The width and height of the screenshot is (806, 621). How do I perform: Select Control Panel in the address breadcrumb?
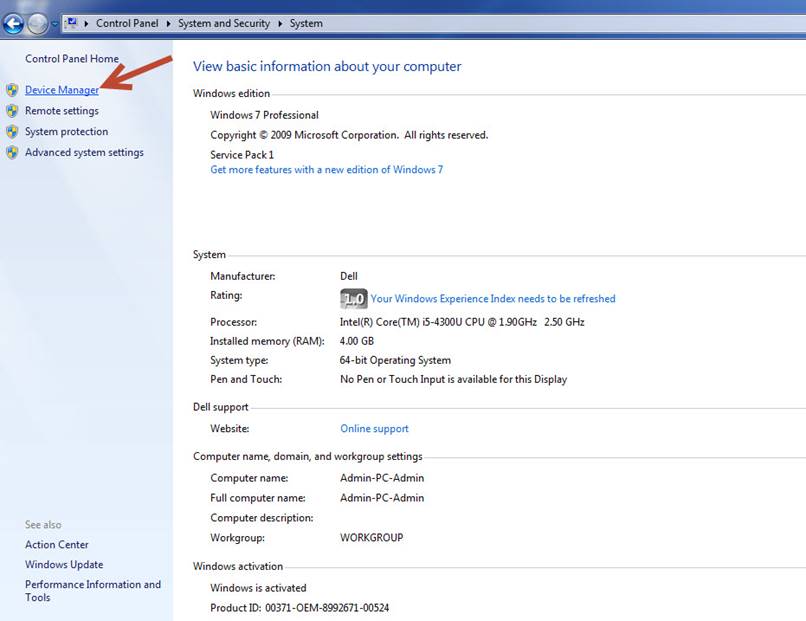[128, 23]
